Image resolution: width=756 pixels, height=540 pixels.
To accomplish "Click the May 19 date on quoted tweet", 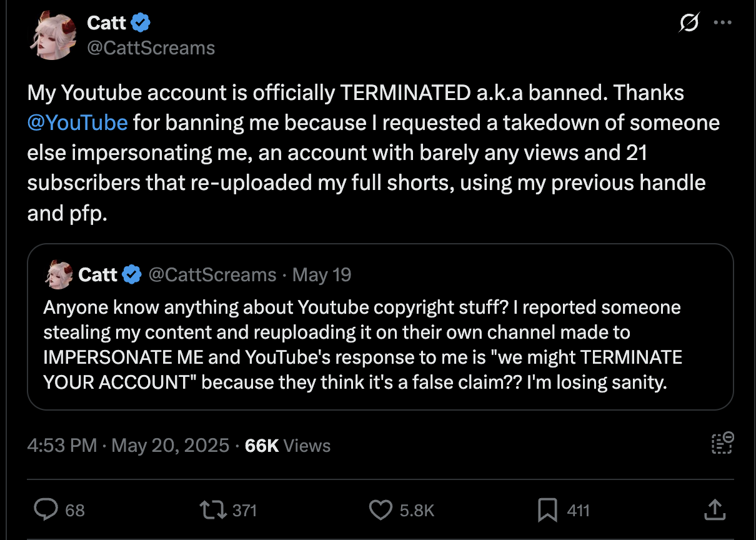I will pos(322,274).
